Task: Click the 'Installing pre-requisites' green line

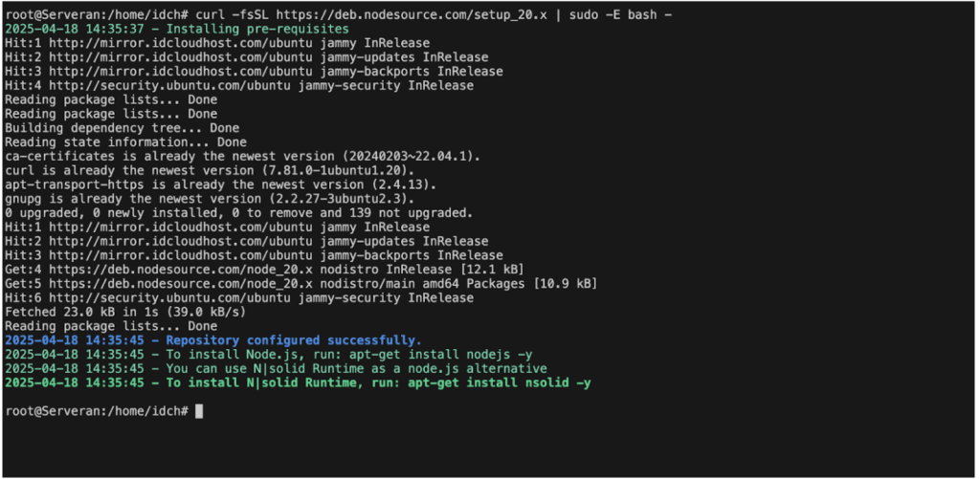Action: pyautogui.click(x=177, y=29)
